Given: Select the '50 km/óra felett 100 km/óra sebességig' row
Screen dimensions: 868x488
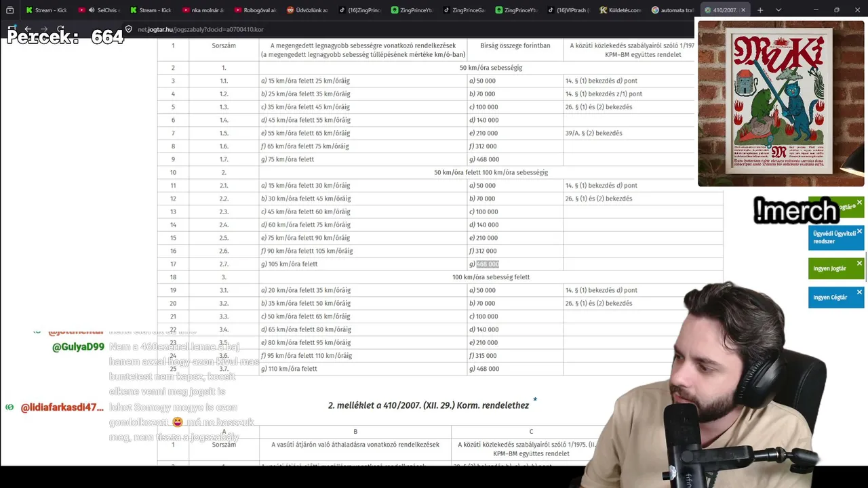Looking at the screenshot, I should click(x=491, y=172).
